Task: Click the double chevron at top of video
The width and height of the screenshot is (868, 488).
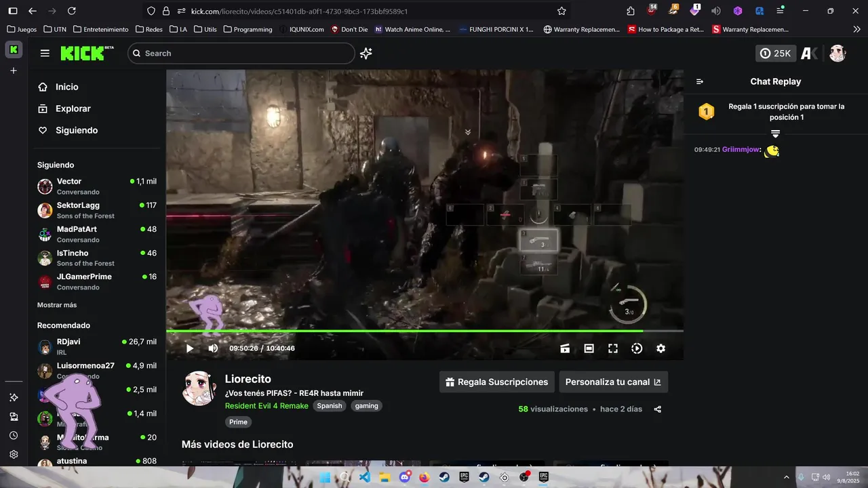Action: 467,132
